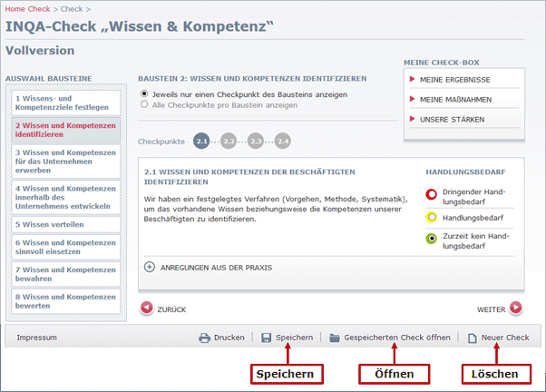Click the red back arrow icon
The image size is (546, 392).
click(147, 308)
